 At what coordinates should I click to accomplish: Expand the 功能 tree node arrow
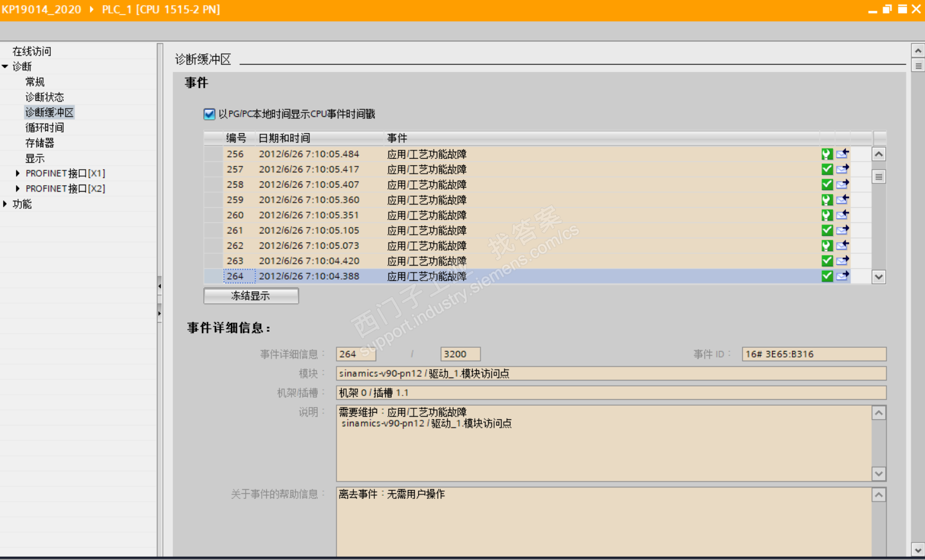[x=5, y=204]
